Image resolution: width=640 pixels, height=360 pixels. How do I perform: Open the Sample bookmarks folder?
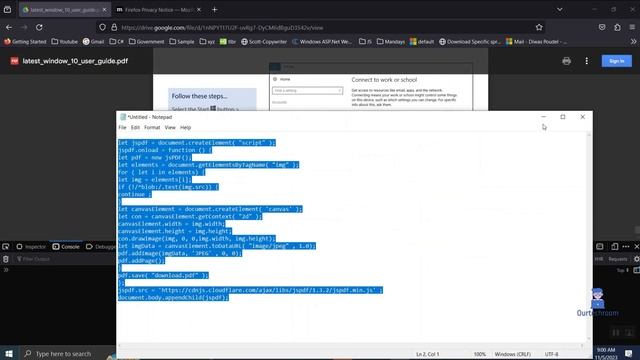click(x=182, y=42)
